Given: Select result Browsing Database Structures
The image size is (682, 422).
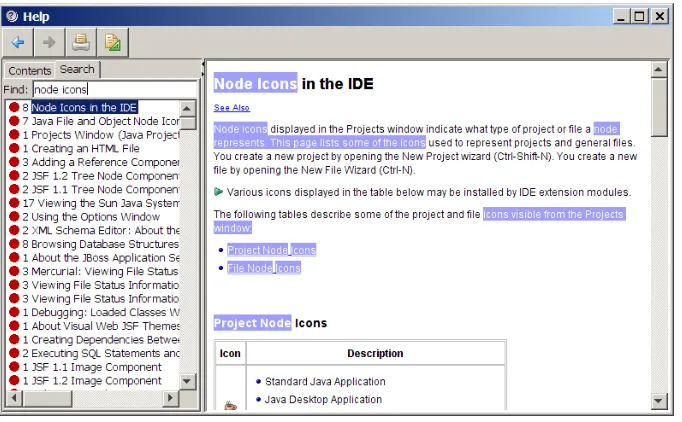Looking at the screenshot, I should pos(105,244).
